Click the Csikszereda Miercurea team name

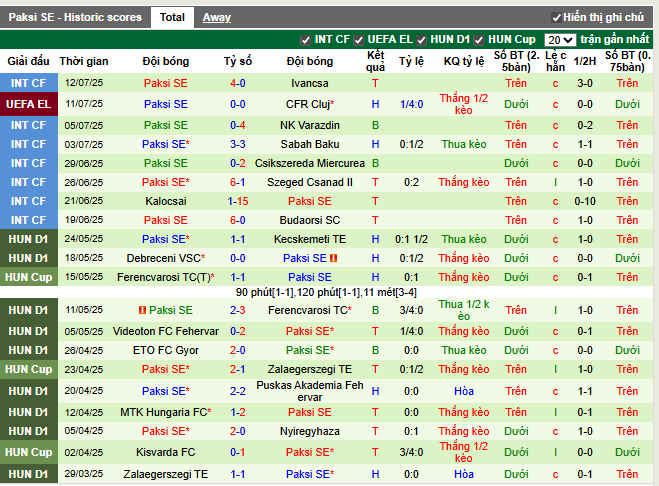310,163
